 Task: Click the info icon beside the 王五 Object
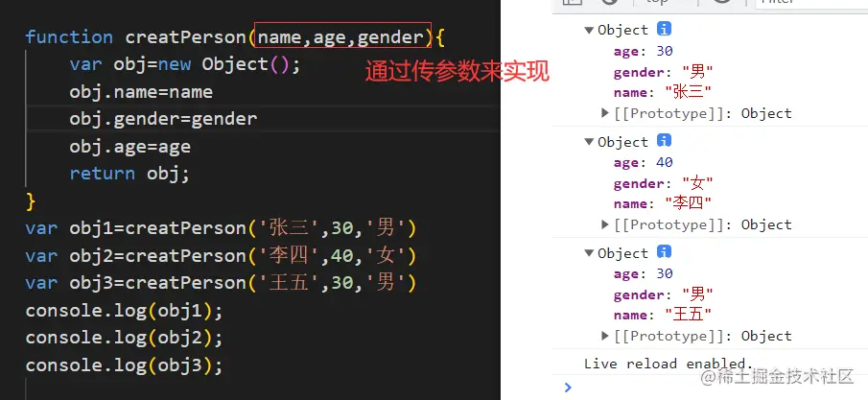[664, 252]
